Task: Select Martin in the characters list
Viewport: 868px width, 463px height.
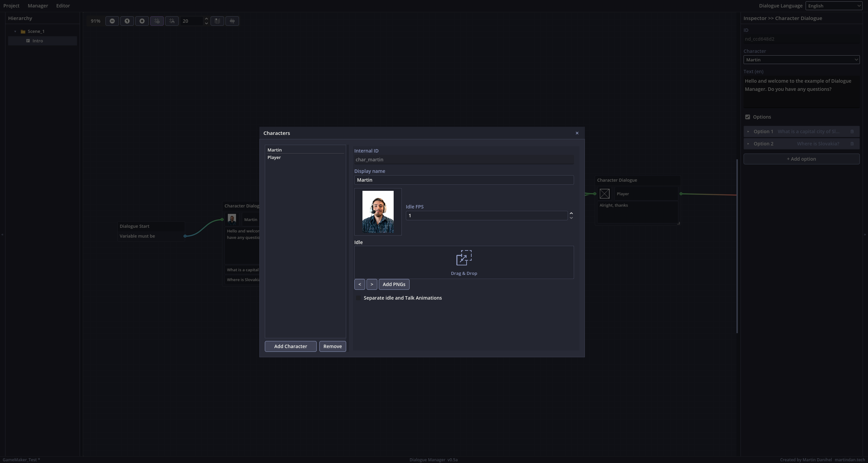Action: pyautogui.click(x=304, y=150)
